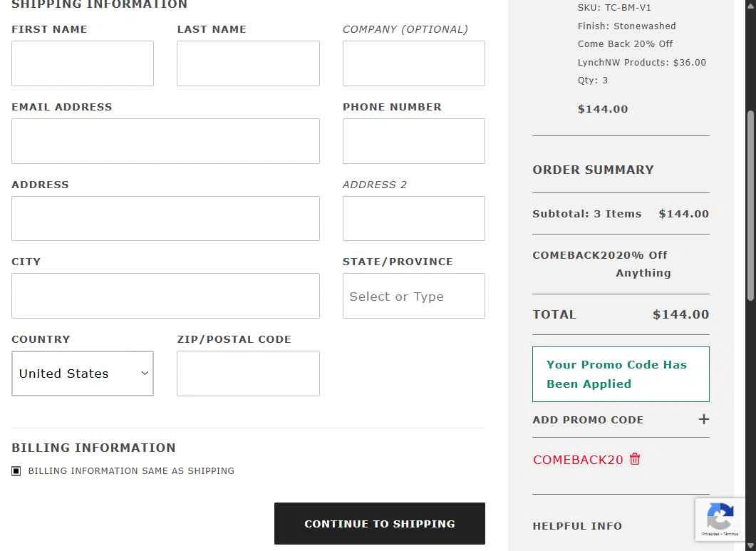
Task: Focus the Address 2 field
Action: click(x=414, y=219)
